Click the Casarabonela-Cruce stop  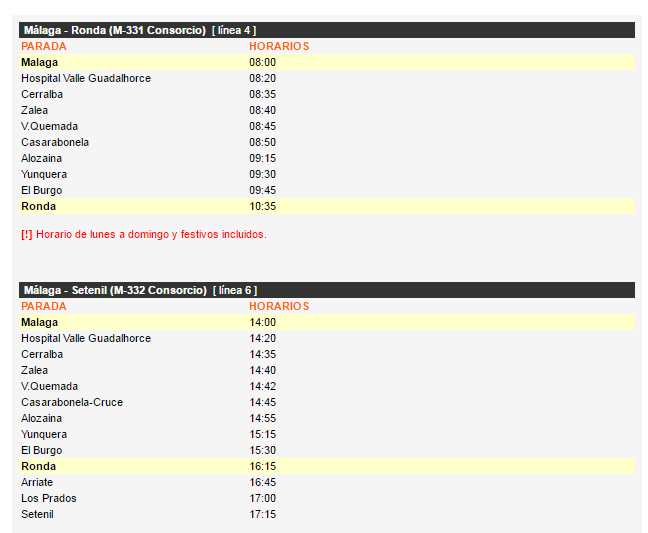click(x=72, y=403)
